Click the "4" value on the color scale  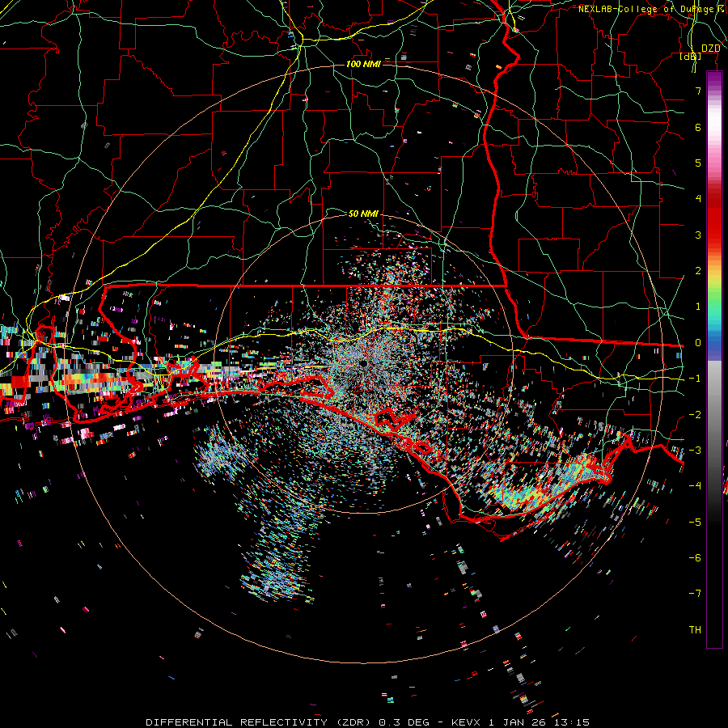point(698,199)
